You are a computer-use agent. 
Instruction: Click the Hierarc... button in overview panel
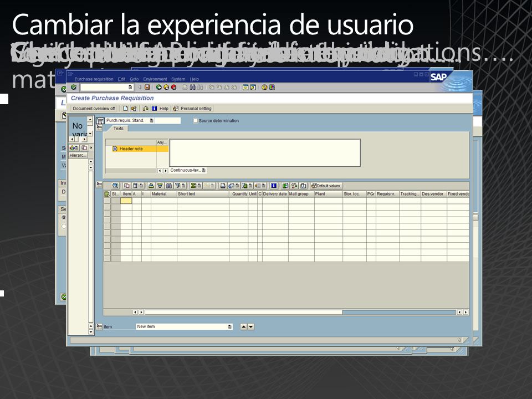(78, 155)
